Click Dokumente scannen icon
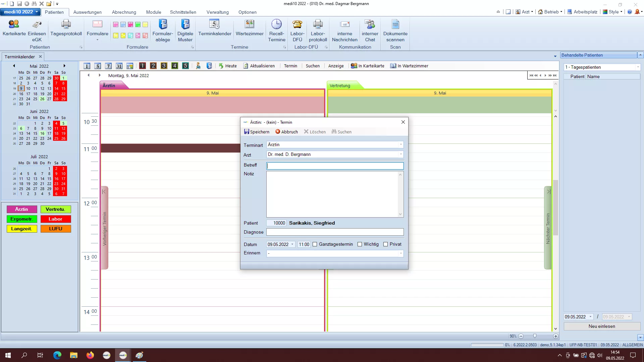The width and height of the screenshot is (644, 362). pos(395,30)
